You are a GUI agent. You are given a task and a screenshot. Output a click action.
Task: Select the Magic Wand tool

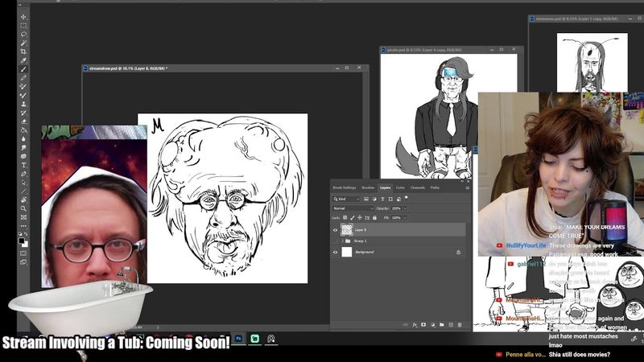click(x=23, y=43)
